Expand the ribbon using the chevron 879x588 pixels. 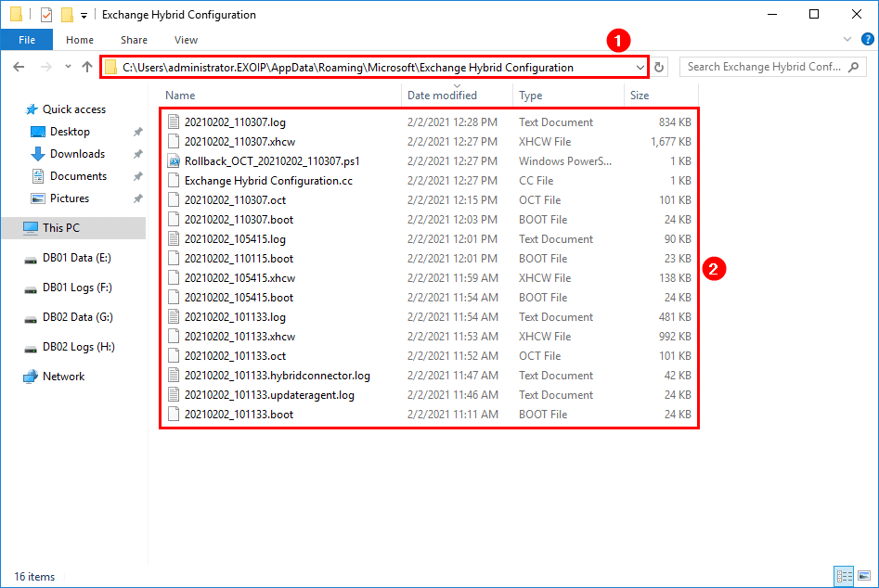pyautogui.click(x=847, y=39)
